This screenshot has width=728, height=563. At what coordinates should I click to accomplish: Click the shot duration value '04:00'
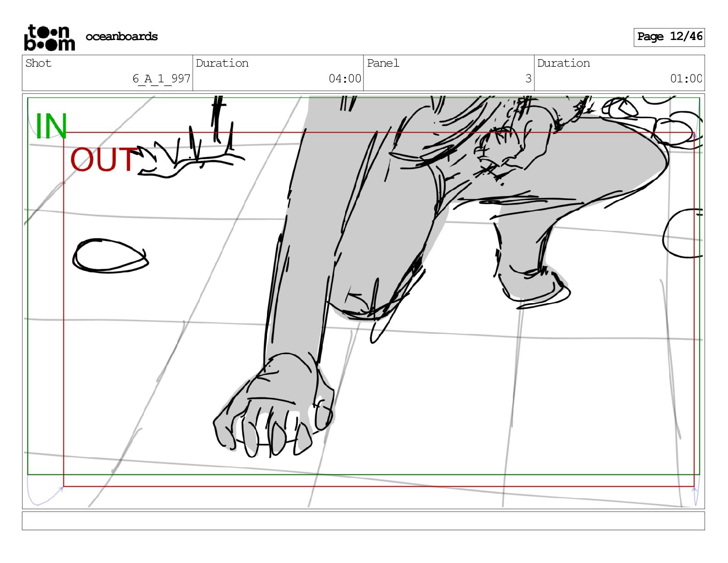tap(345, 79)
